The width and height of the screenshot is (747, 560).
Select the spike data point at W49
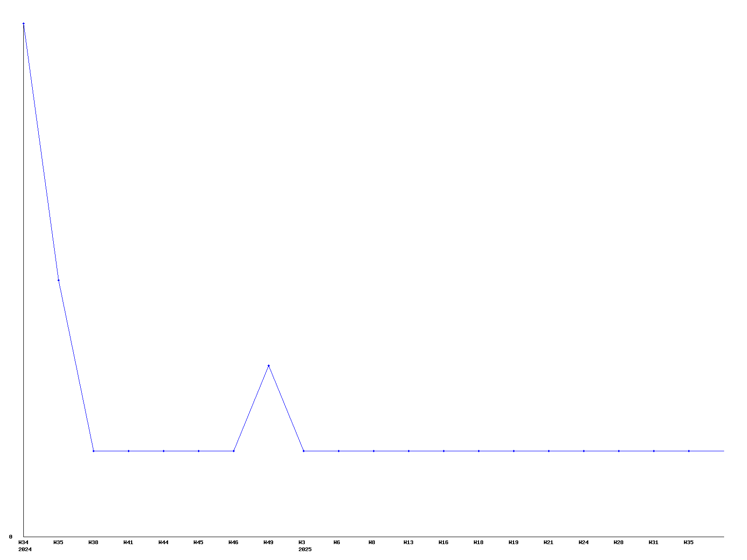coord(268,365)
